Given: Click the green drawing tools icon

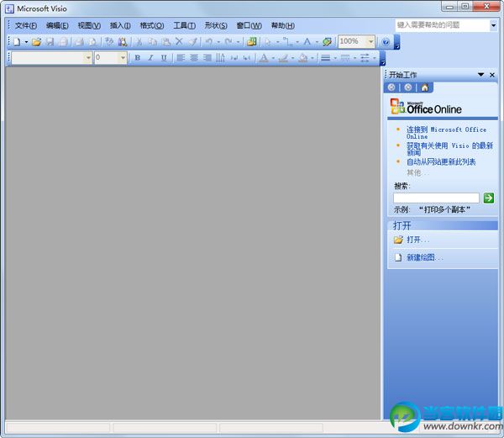Looking at the screenshot, I should [328, 42].
